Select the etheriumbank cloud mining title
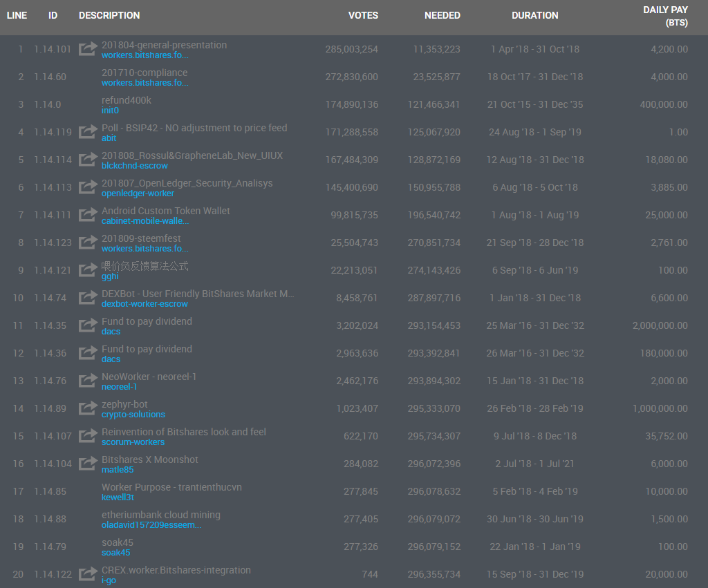The image size is (708, 588). [160, 515]
